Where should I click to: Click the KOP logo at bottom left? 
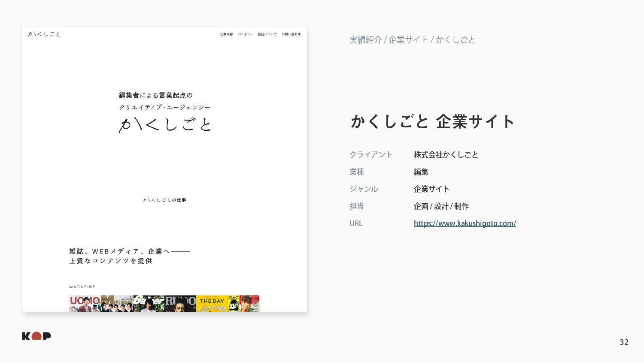(x=36, y=336)
